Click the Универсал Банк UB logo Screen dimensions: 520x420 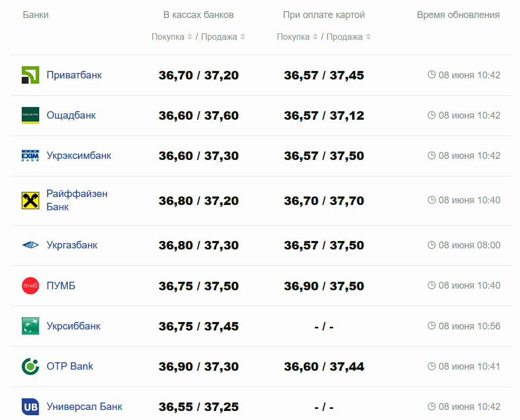click(30, 407)
